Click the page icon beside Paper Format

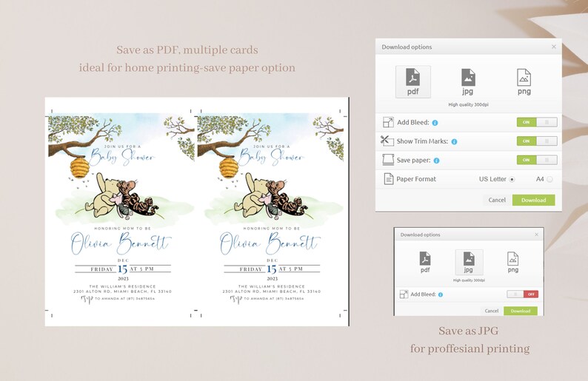(389, 179)
